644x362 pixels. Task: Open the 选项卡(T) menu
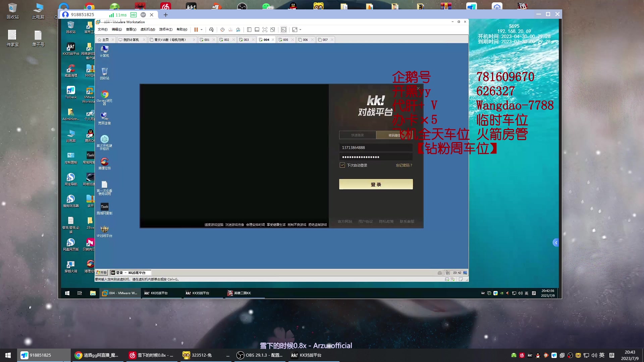[x=166, y=29]
